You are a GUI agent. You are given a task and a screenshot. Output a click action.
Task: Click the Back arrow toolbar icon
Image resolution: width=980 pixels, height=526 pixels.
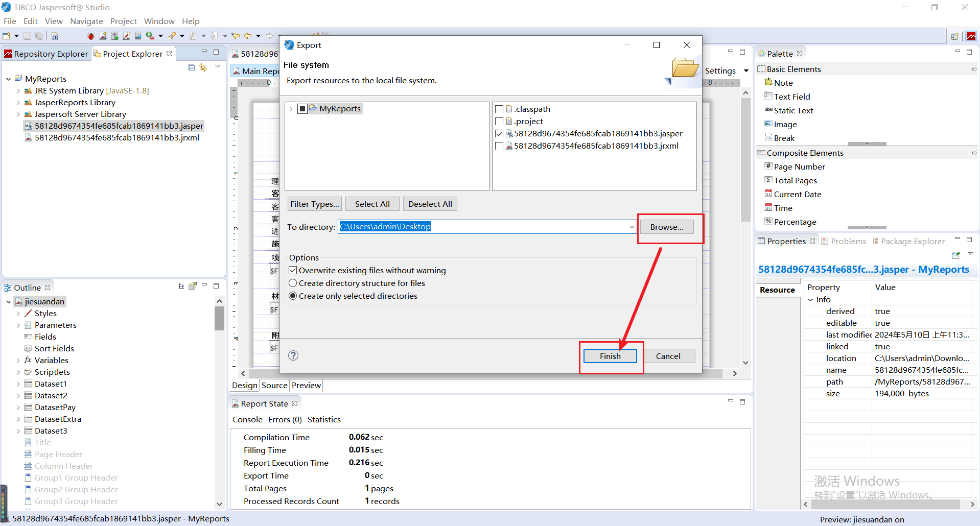248,36
